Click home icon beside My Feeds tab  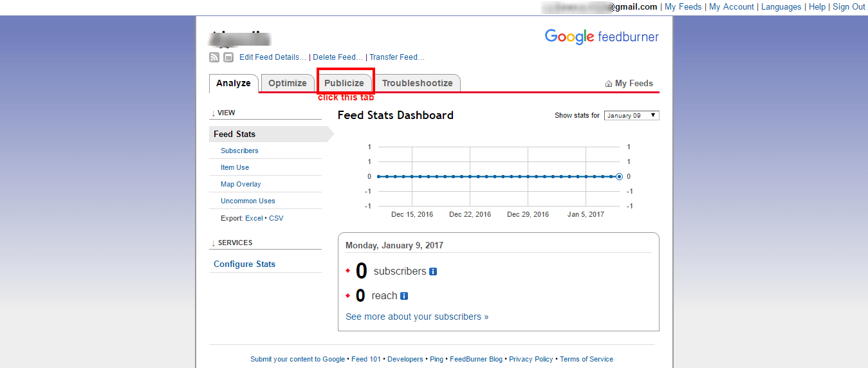609,84
